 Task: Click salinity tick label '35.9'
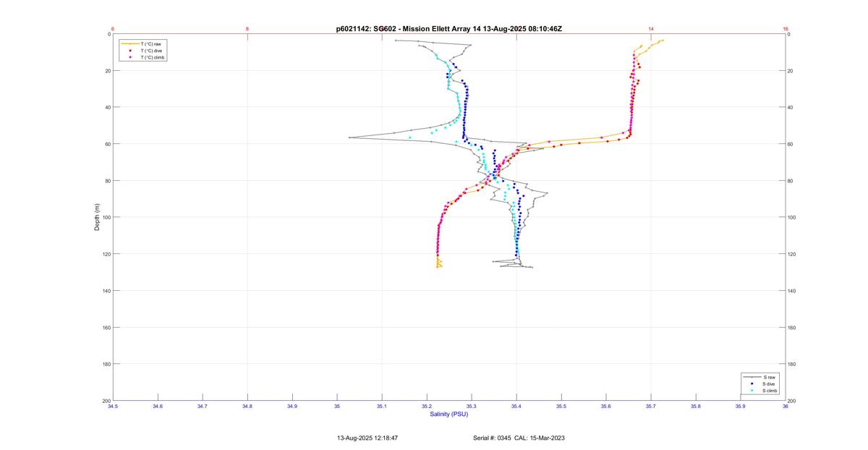pyautogui.click(x=741, y=407)
